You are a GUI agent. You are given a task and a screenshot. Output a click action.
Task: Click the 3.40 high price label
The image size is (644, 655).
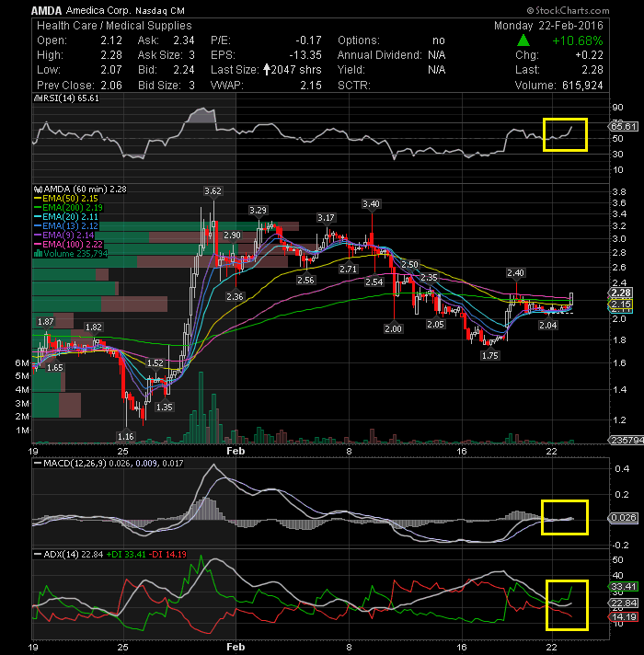point(371,204)
